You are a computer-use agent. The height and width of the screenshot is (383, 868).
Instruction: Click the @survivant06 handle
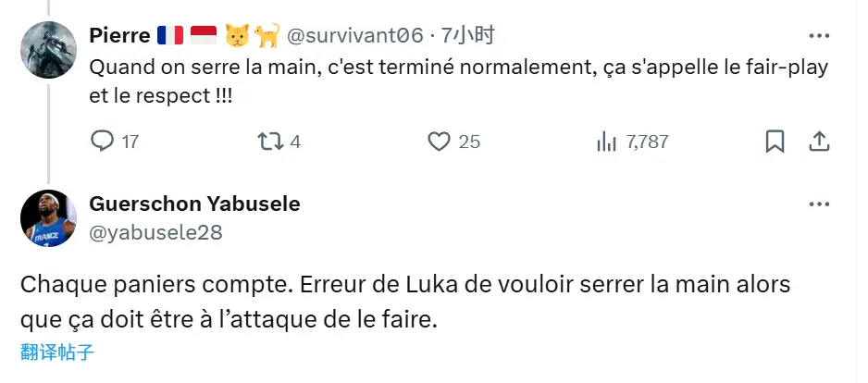pyautogui.click(x=355, y=36)
